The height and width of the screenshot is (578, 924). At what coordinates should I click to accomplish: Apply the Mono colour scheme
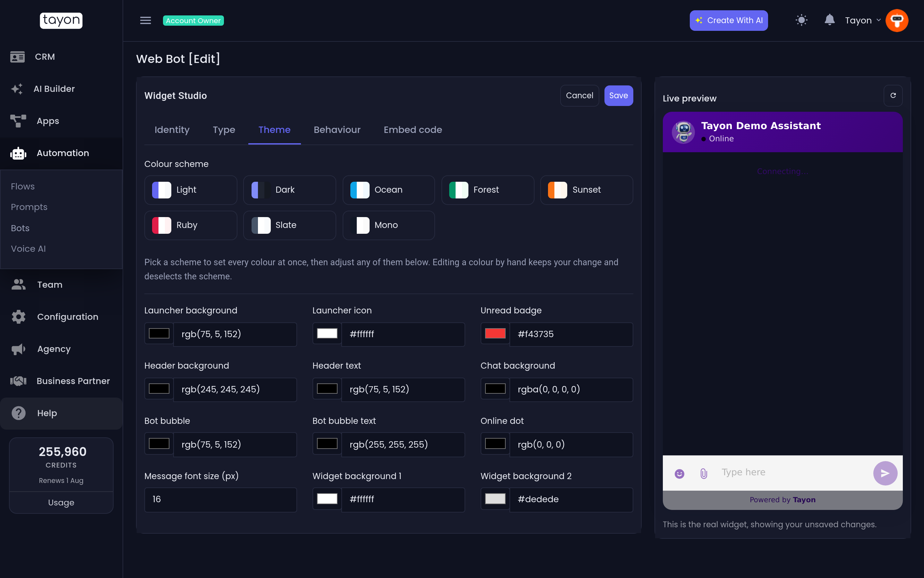pyautogui.click(x=389, y=225)
